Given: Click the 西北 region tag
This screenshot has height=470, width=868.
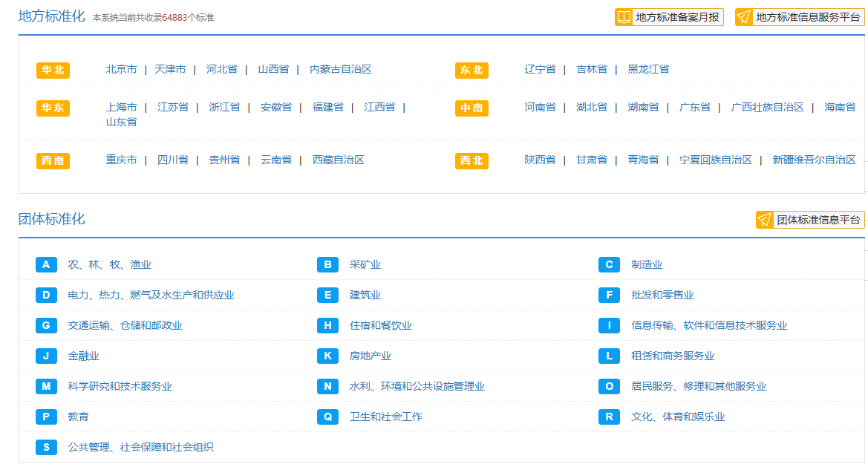Looking at the screenshot, I should (471, 161).
